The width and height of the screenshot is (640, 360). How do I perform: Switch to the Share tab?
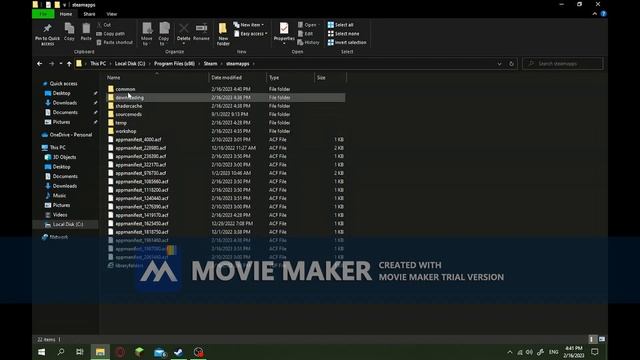tap(89, 14)
